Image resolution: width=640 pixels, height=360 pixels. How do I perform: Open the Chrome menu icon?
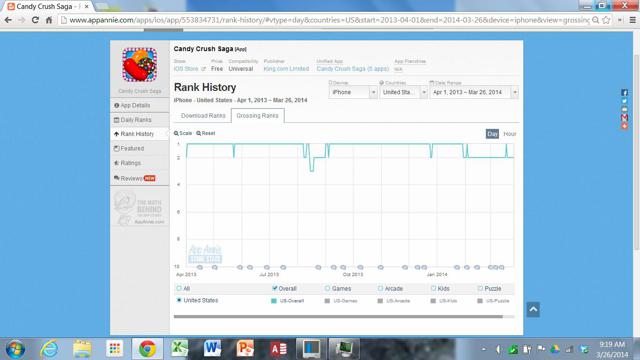(x=633, y=20)
